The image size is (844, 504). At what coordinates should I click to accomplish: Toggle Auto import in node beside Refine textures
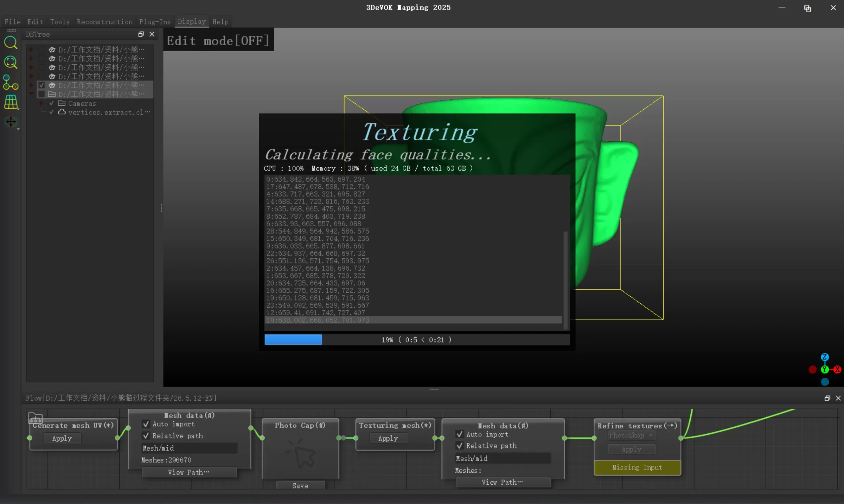[x=460, y=434]
